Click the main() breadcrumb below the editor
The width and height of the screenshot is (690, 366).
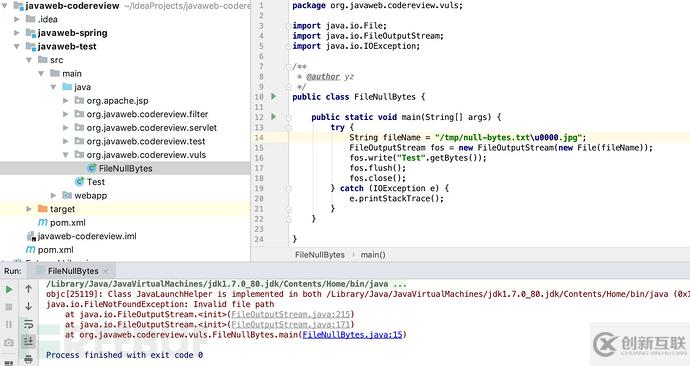pyautogui.click(x=373, y=255)
